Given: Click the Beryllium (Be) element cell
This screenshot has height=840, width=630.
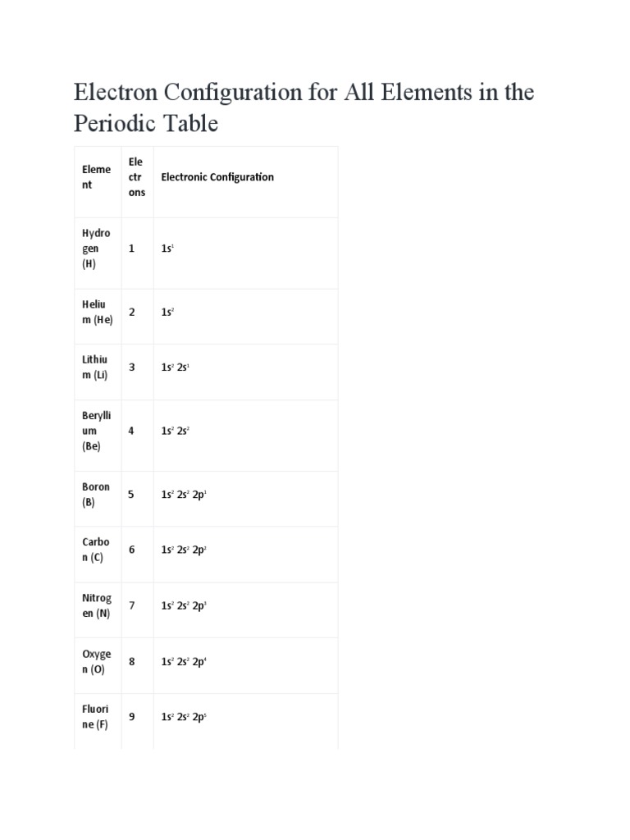Looking at the screenshot, I should pyautogui.click(x=96, y=431).
